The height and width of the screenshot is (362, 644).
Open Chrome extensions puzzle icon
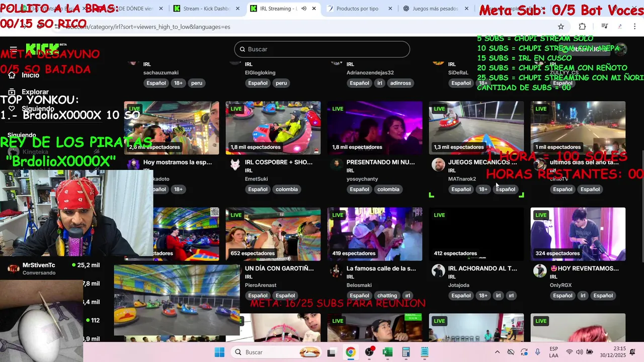(583, 27)
